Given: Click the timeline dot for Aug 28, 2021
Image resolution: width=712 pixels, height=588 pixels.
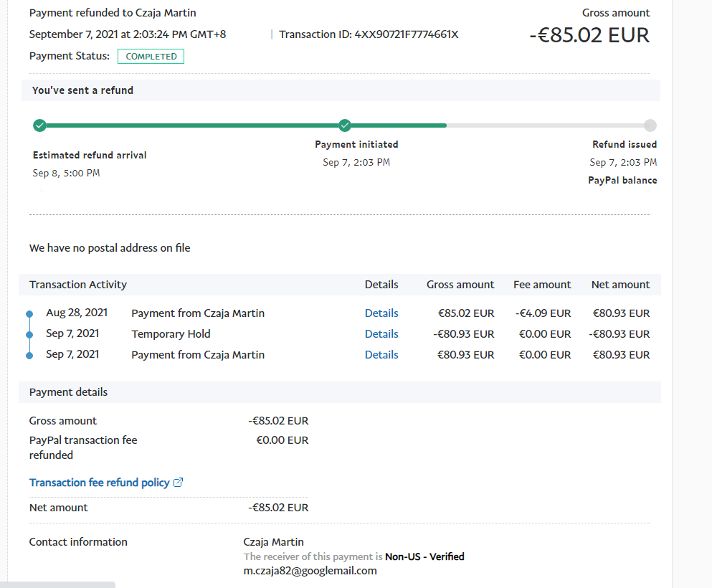Looking at the screenshot, I should (x=29, y=314).
